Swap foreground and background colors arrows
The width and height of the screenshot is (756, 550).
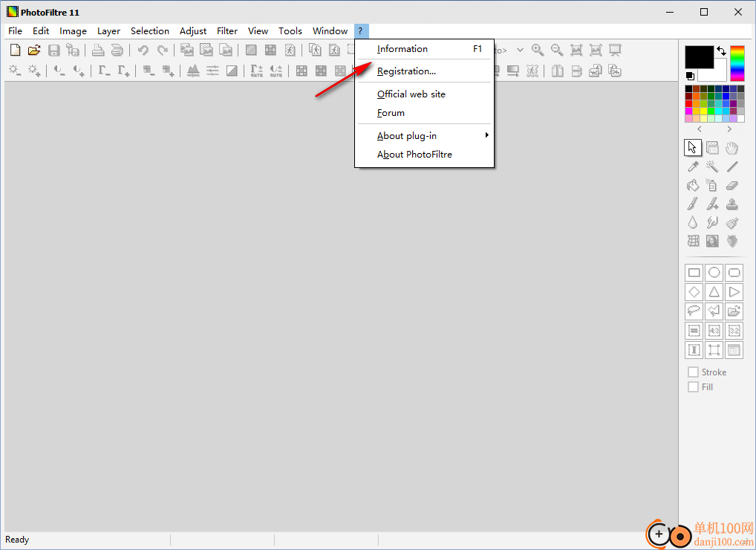click(x=721, y=51)
